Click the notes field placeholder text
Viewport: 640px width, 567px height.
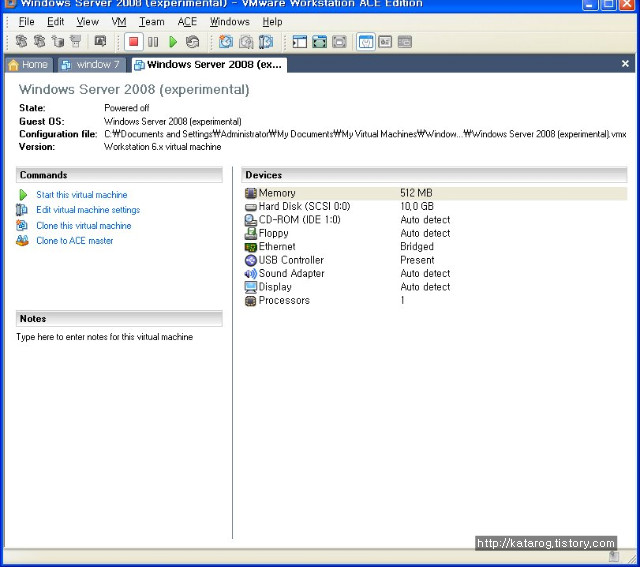(x=104, y=337)
